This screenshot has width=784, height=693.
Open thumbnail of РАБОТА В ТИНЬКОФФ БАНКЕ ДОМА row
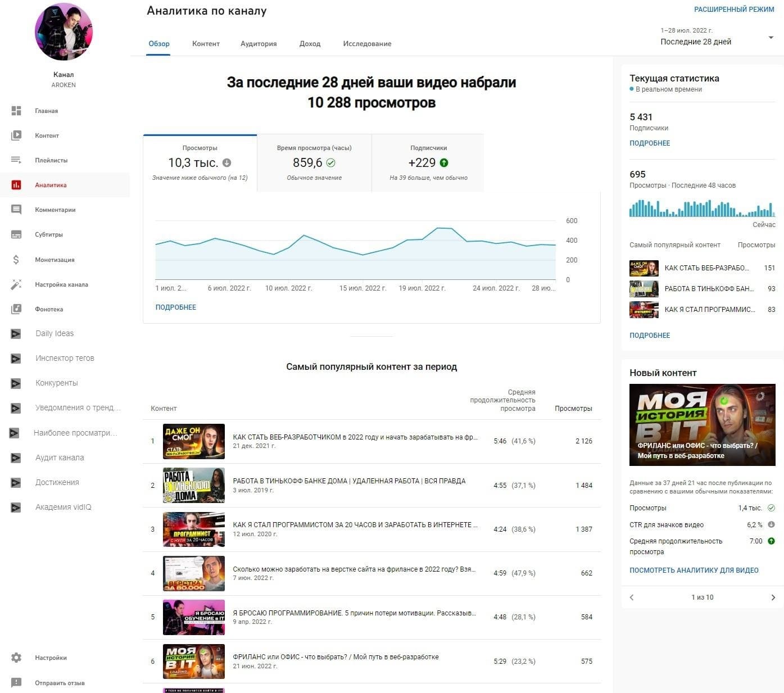click(194, 485)
